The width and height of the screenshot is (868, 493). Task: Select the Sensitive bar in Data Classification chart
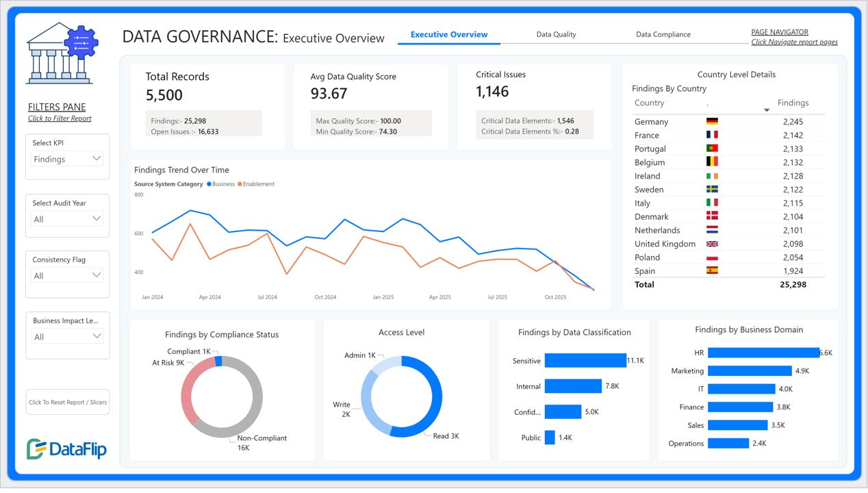click(585, 361)
